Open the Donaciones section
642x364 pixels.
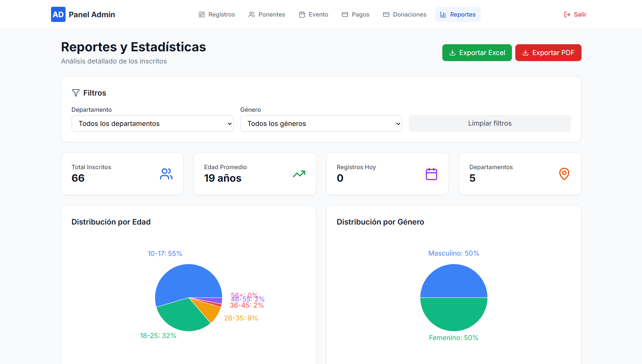[404, 15]
